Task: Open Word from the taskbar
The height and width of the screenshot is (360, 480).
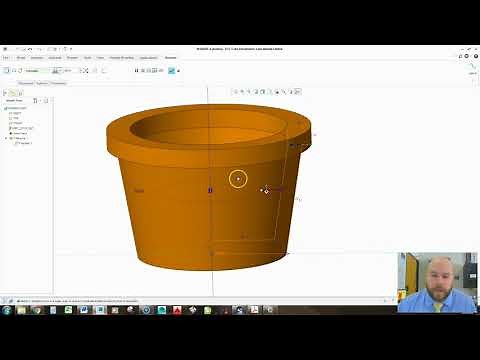Action: coord(84,310)
